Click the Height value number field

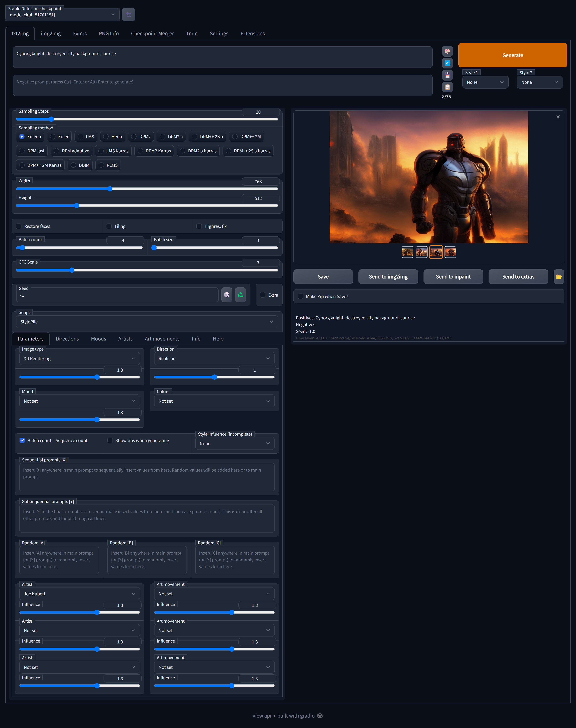[x=261, y=198]
